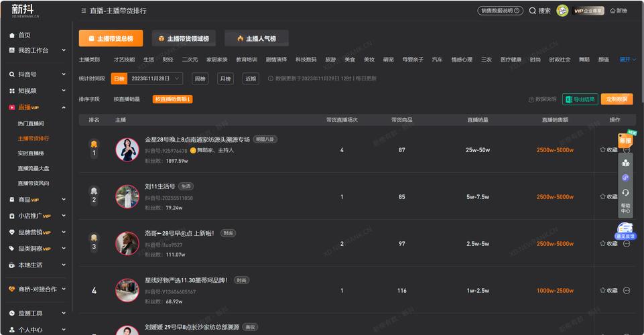Open the 销售数据说明 explanation
Viewport: 644px width, 335px height.
click(x=500, y=11)
